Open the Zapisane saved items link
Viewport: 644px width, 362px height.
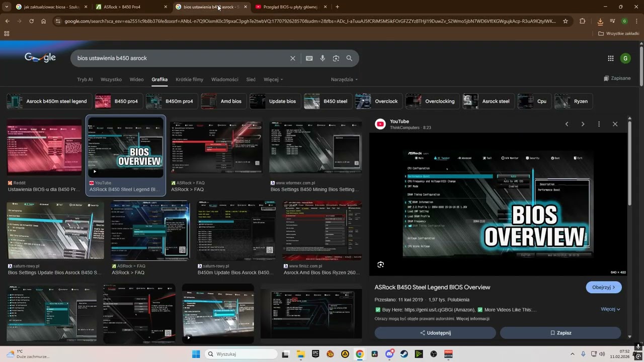tap(617, 78)
